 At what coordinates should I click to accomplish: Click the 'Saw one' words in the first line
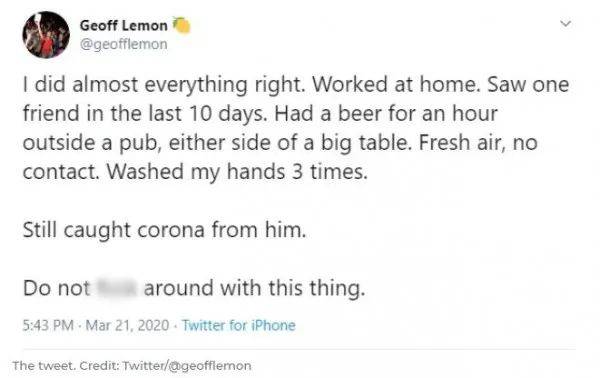click(x=528, y=84)
